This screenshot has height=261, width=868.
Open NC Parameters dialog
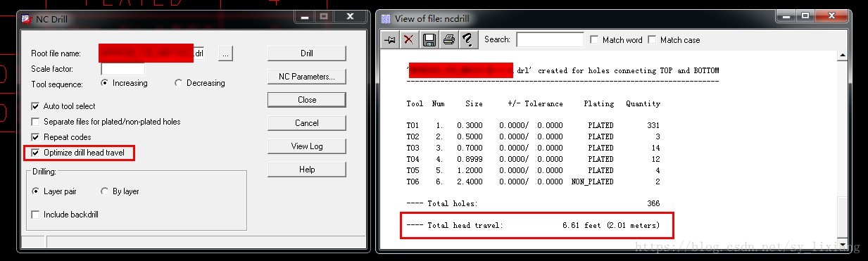point(307,77)
